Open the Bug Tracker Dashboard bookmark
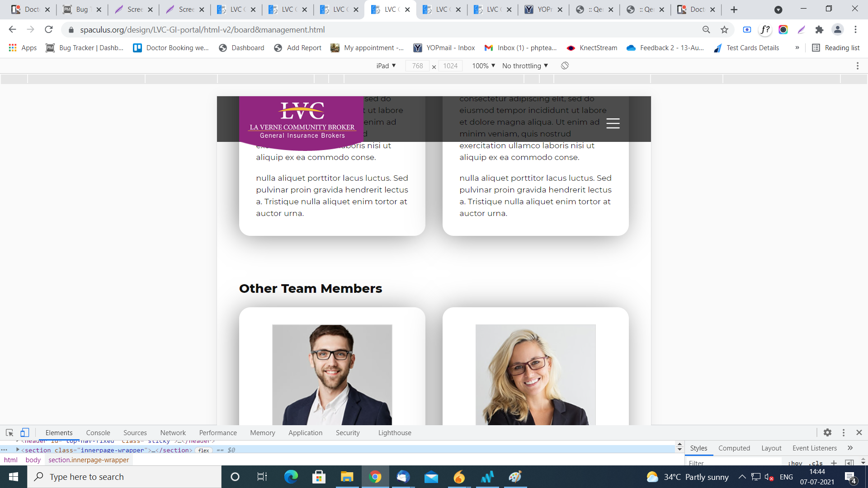The image size is (868, 488). click(x=85, y=48)
